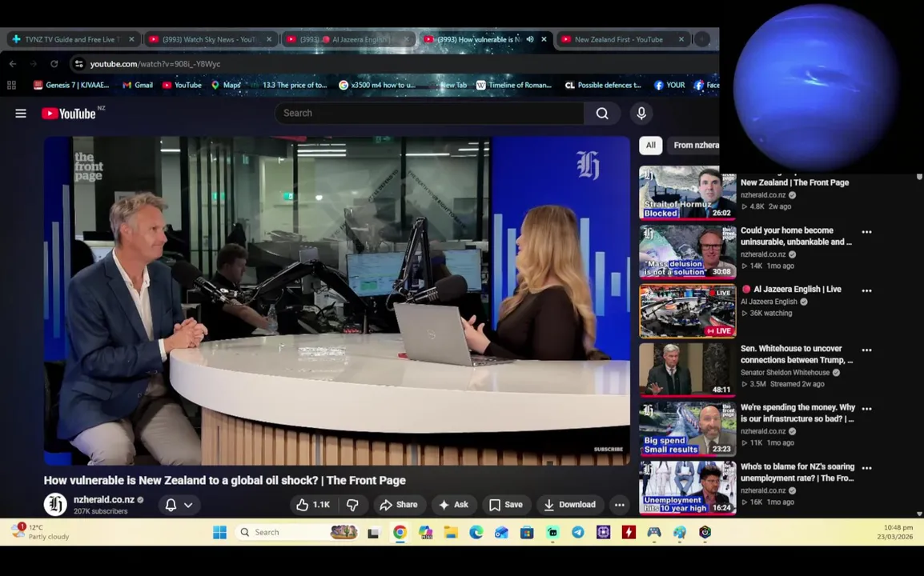This screenshot has height=576, width=924.
Task: Open options for Al Jazeera Live video
Action: click(x=866, y=290)
